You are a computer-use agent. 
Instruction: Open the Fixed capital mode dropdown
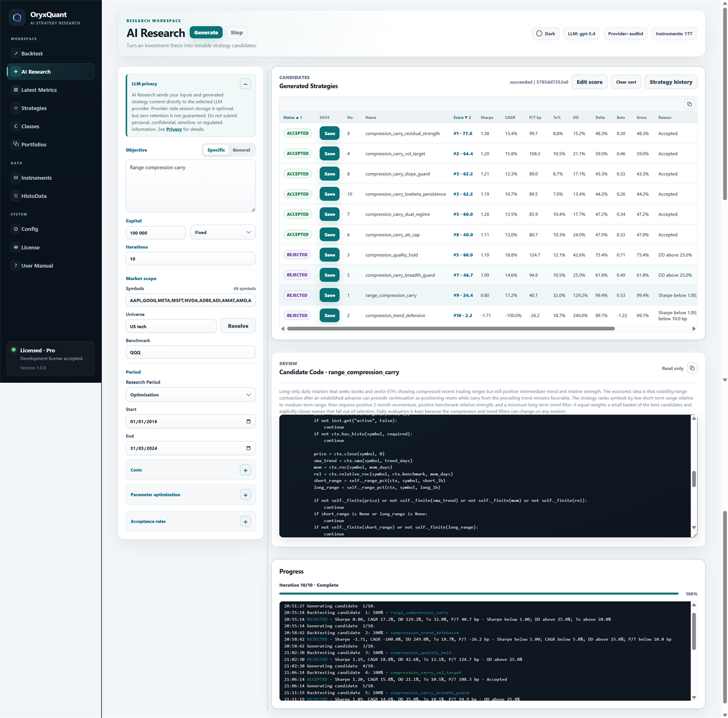point(223,233)
